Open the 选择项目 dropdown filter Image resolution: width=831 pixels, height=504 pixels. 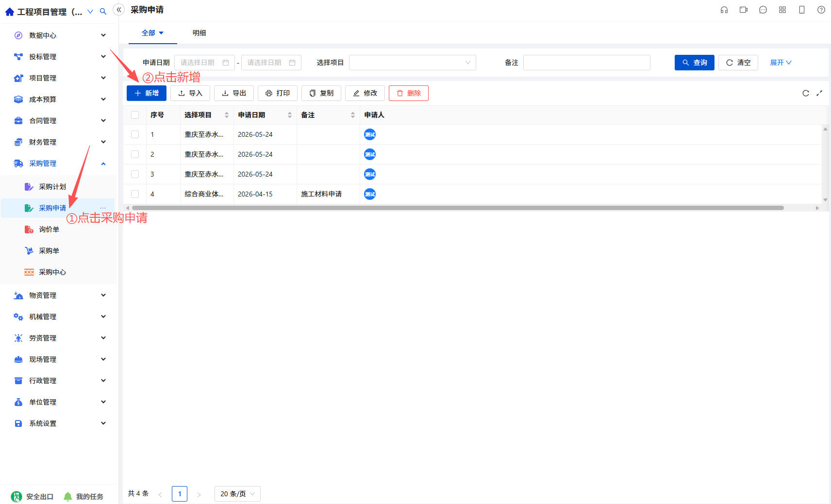tap(413, 63)
